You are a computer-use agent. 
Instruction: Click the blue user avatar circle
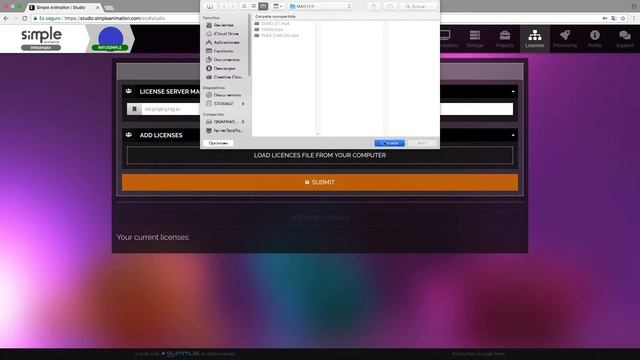(110, 38)
